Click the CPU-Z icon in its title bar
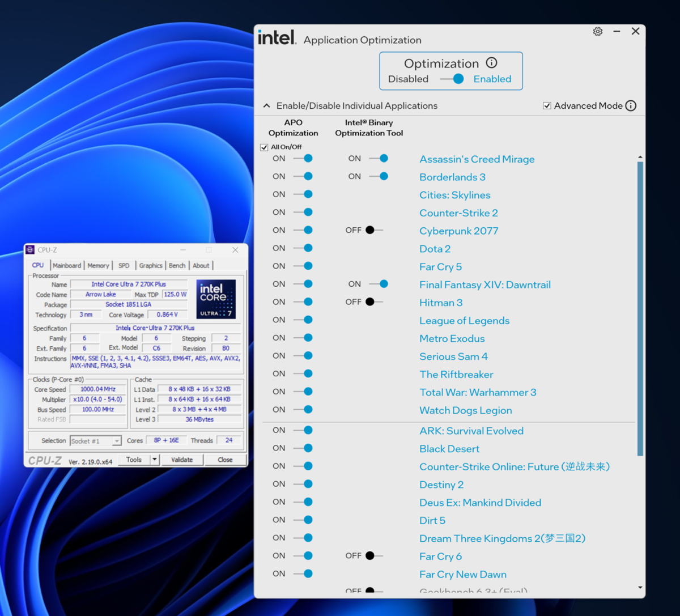The image size is (680, 616). 31,249
